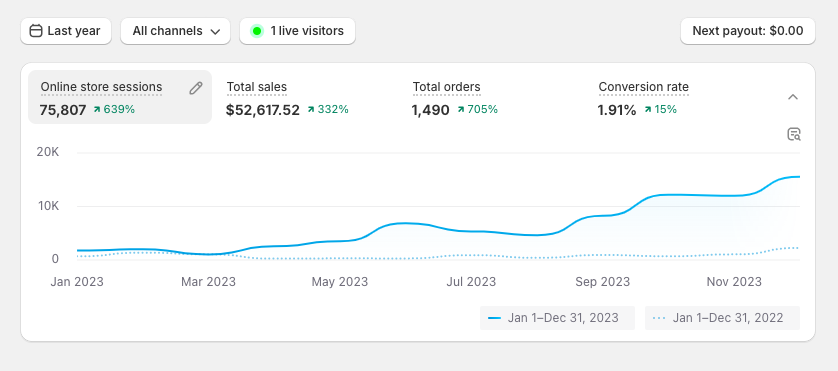Toggle the Jan 1–Dec 31, 2023 legend series
The height and width of the screenshot is (371, 838).
[x=557, y=318]
